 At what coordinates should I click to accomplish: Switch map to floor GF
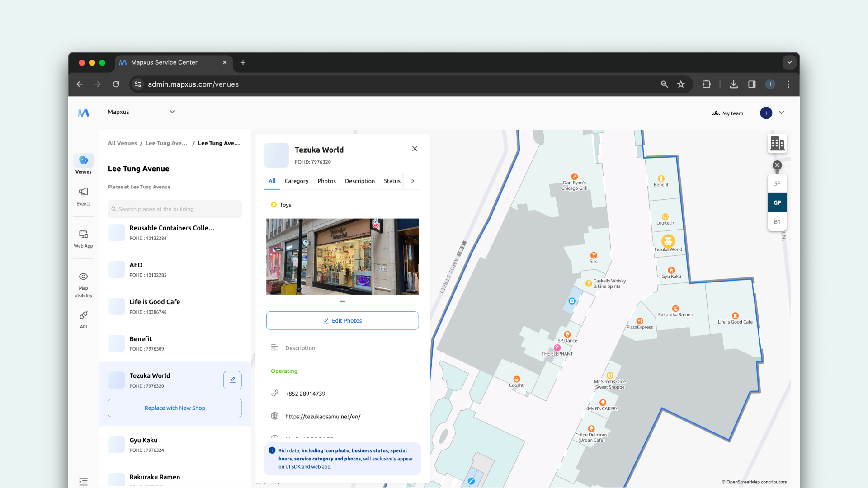(x=777, y=203)
